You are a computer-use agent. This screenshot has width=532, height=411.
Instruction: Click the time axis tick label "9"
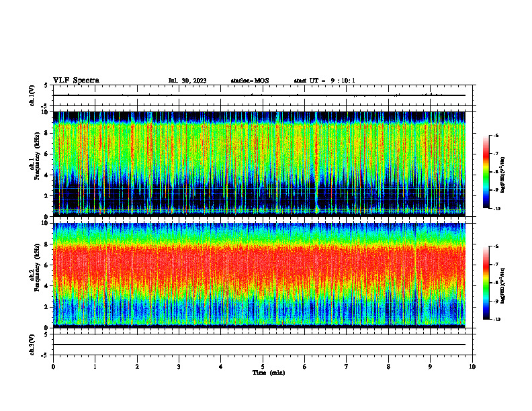pos(430,367)
